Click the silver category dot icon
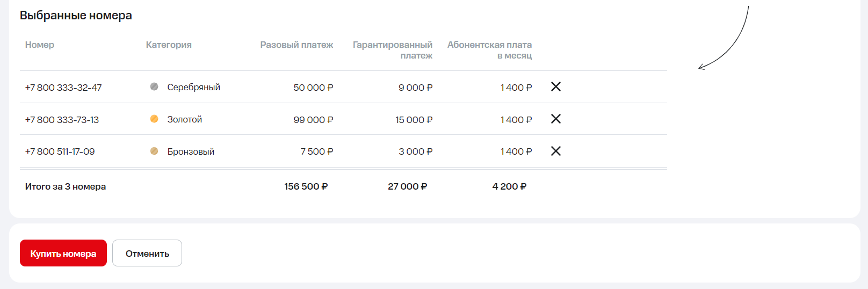 [154, 86]
